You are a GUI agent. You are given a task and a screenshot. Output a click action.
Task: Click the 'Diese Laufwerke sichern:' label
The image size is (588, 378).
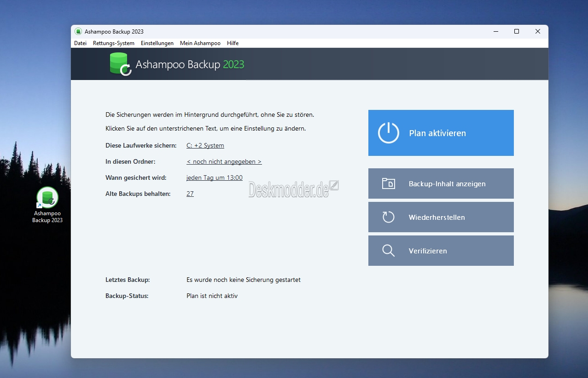coord(141,146)
